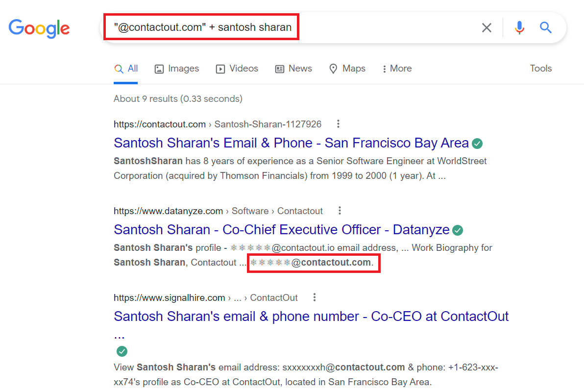This screenshot has width=584, height=392.
Task: Click masked @contactout.com email in Datanyze snippet
Action: pos(312,262)
